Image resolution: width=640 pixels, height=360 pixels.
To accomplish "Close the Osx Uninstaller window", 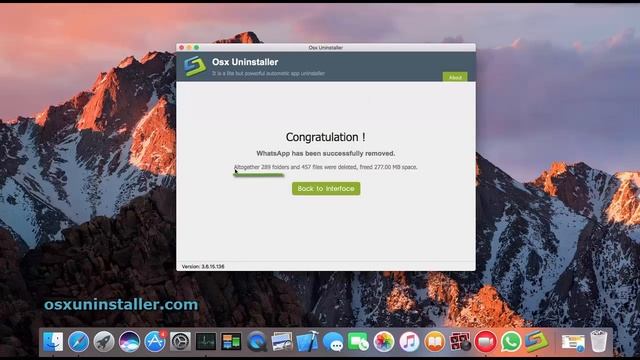I will [x=182, y=47].
